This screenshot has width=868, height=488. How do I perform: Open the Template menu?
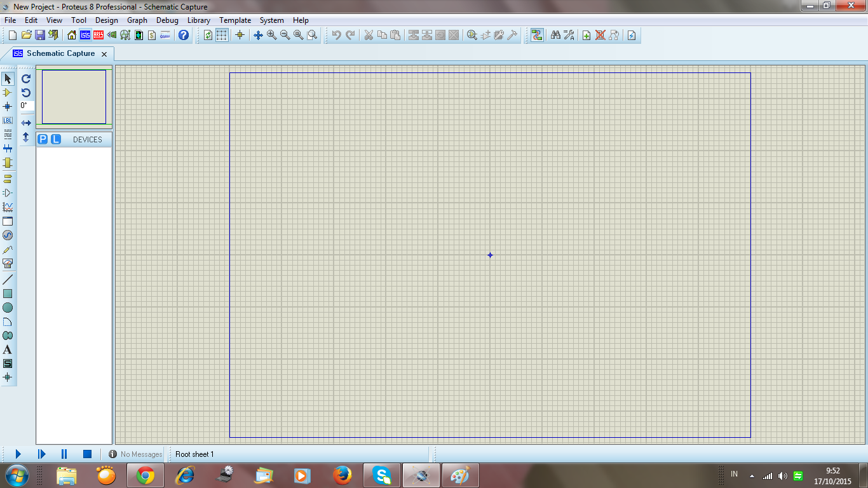(235, 20)
